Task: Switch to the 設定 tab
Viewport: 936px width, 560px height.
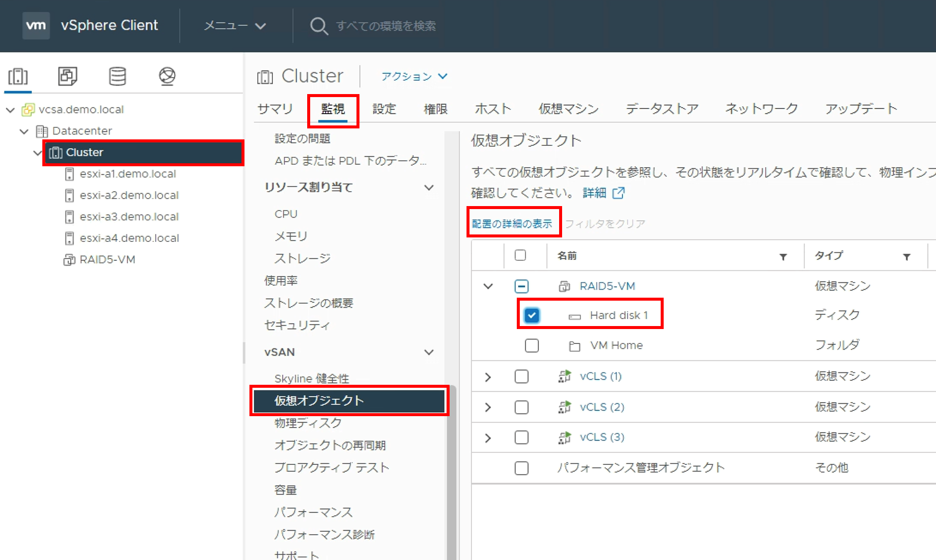Action: pos(384,109)
